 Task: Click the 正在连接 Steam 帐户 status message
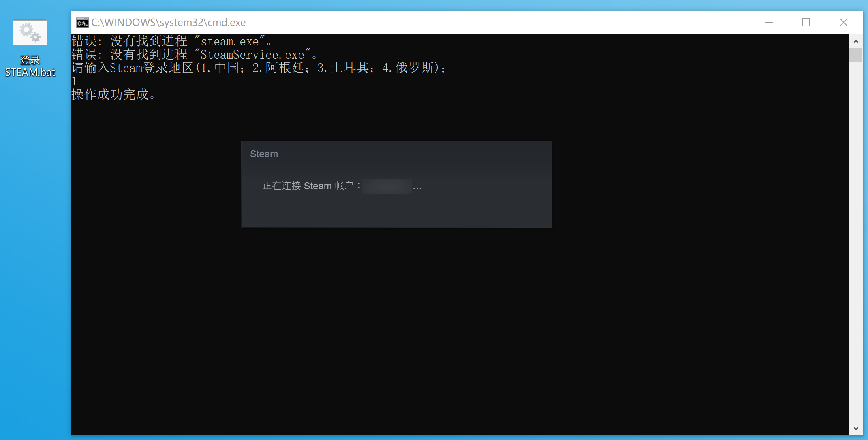pyautogui.click(x=342, y=186)
